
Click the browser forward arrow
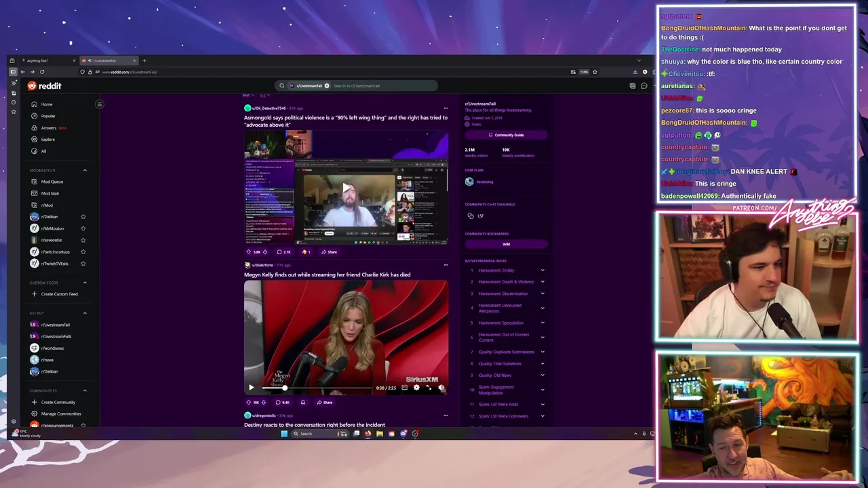(x=32, y=72)
